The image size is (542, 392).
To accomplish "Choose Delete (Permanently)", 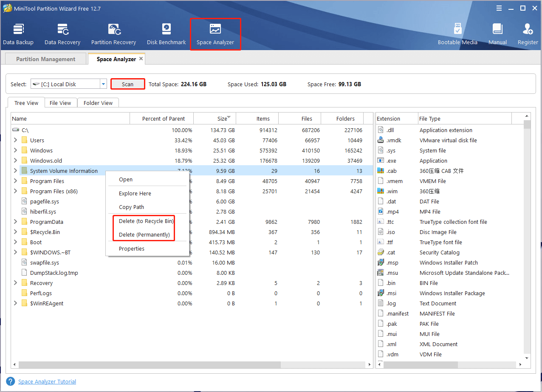I will click(x=144, y=234).
